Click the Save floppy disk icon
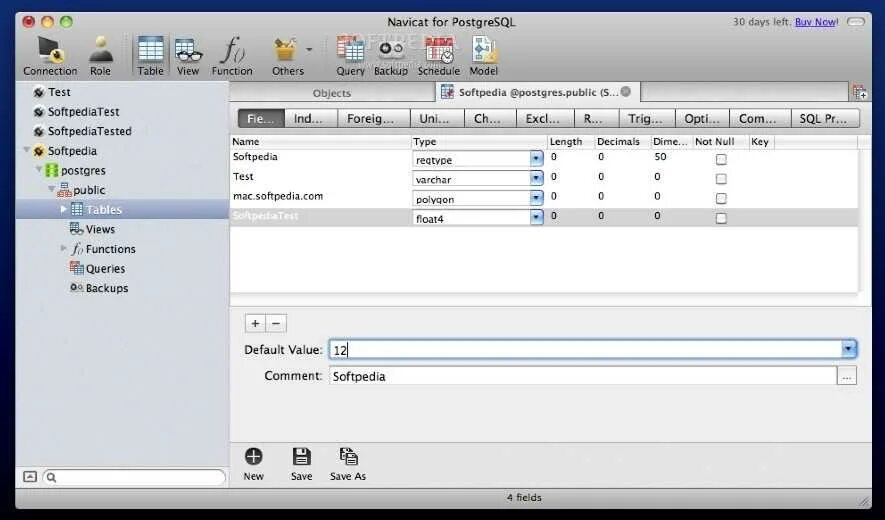Viewport: 885px width, 520px height. [x=301, y=456]
